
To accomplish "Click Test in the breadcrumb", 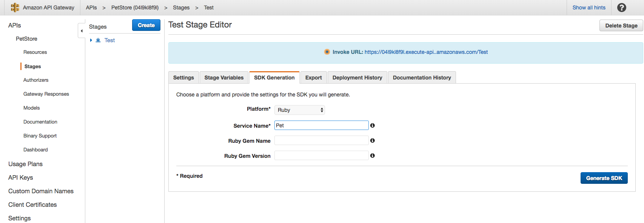I will point(209,8).
